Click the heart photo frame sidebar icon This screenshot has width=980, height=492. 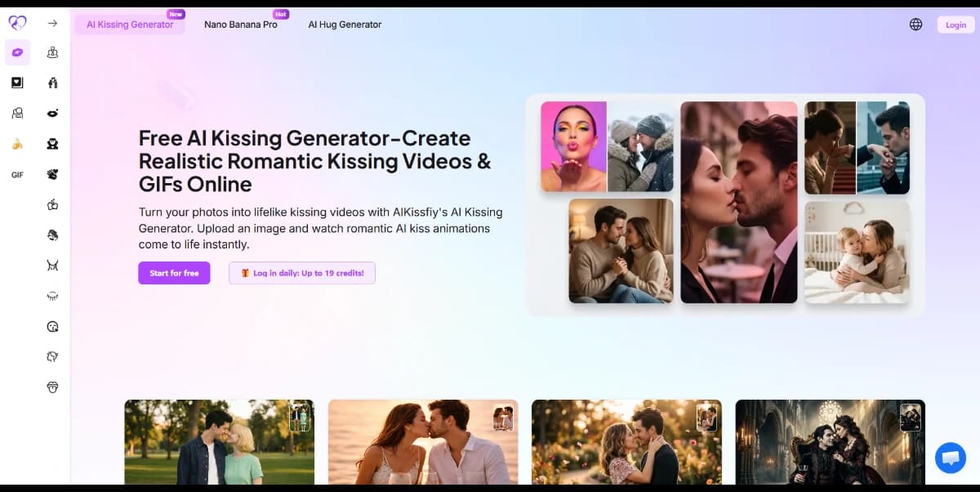coord(17,83)
